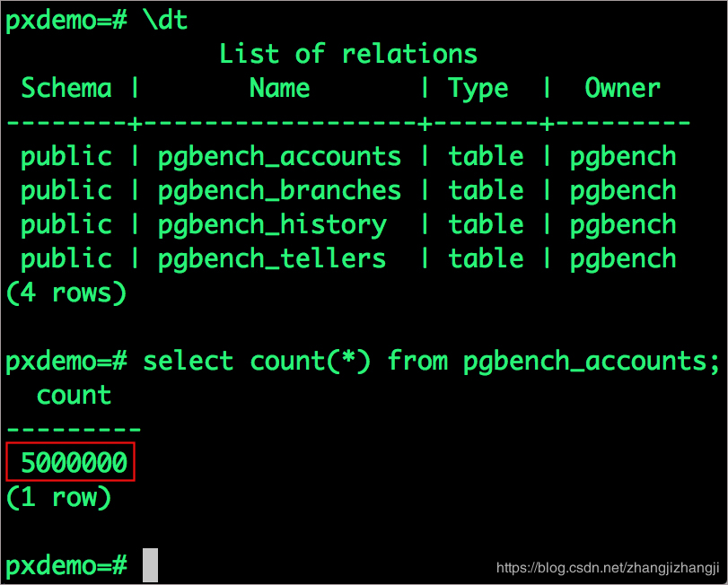The width and height of the screenshot is (728, 585).
Task: Click the List of relations title
Action: click(348, 54)
